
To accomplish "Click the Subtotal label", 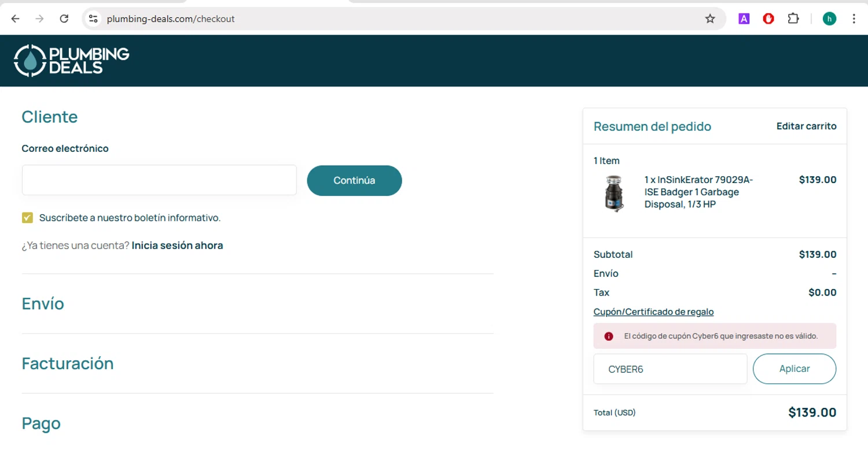I will click(x=613, y=254).
